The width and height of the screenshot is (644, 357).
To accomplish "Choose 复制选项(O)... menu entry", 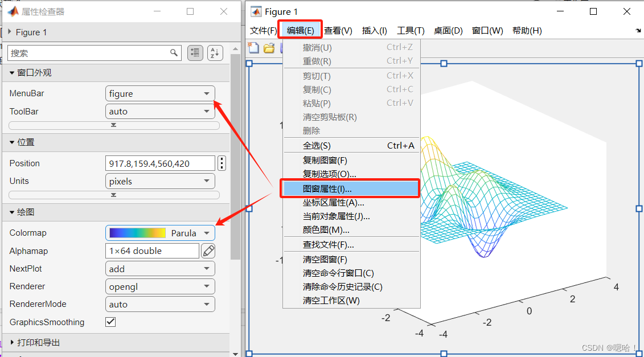I will pyautogui.click(x=351, y=174).
